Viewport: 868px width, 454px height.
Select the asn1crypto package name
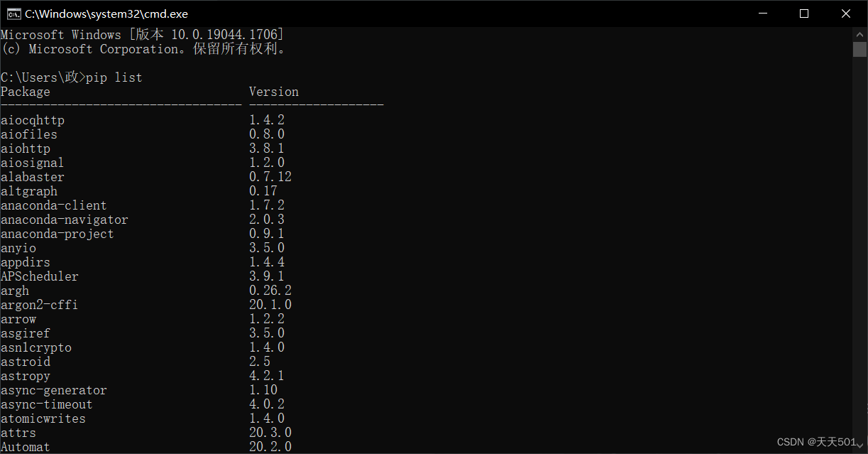(36, 347)
